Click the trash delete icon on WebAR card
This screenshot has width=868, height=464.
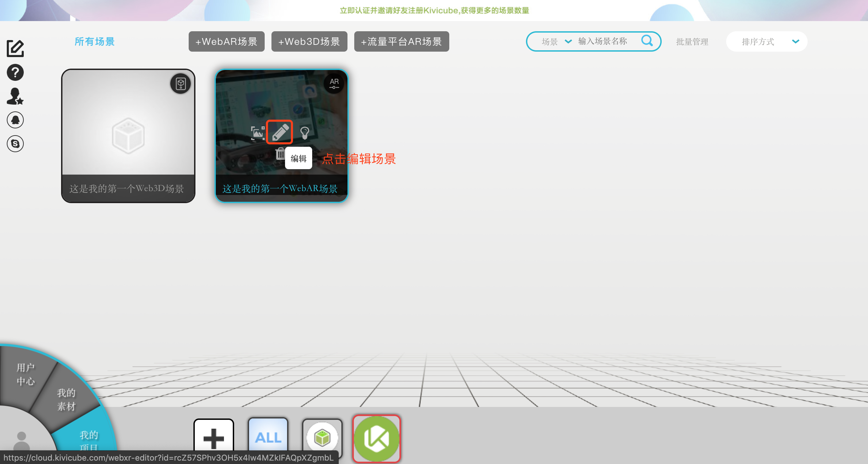[x=280, y=154]
